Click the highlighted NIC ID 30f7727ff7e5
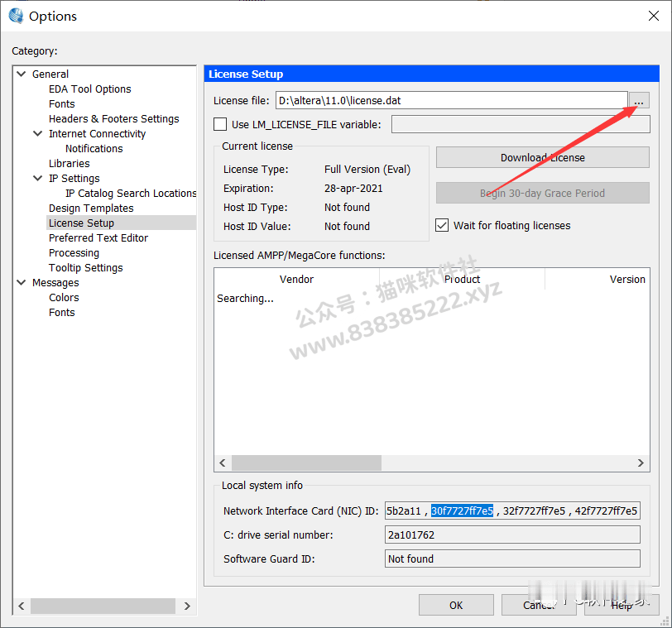The width and height of the screenshot is (672, 628). 462,511
